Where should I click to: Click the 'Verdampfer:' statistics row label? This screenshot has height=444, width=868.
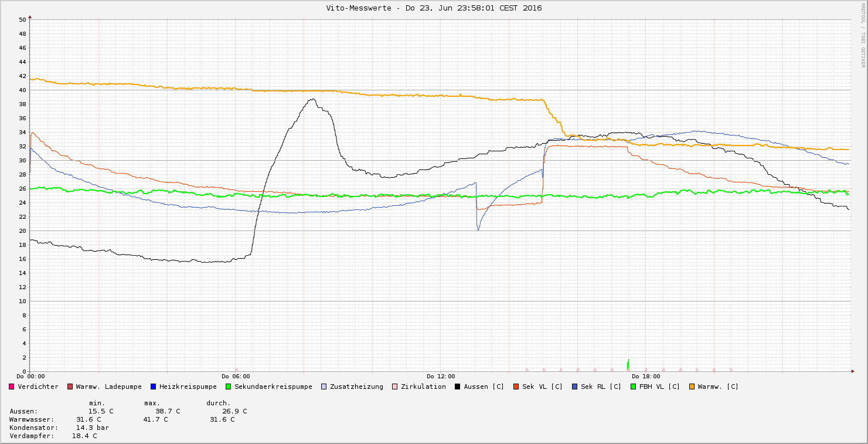[x=32, y=436]
